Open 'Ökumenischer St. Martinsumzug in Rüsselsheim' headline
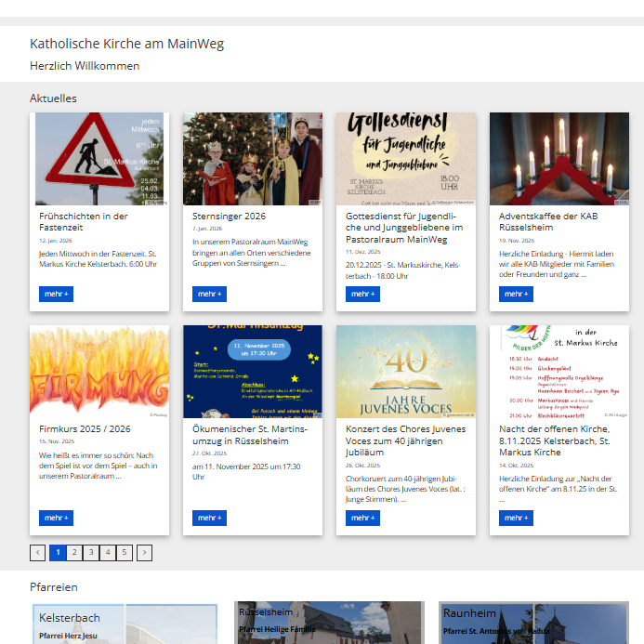644x644 pixels. [242, 435]
